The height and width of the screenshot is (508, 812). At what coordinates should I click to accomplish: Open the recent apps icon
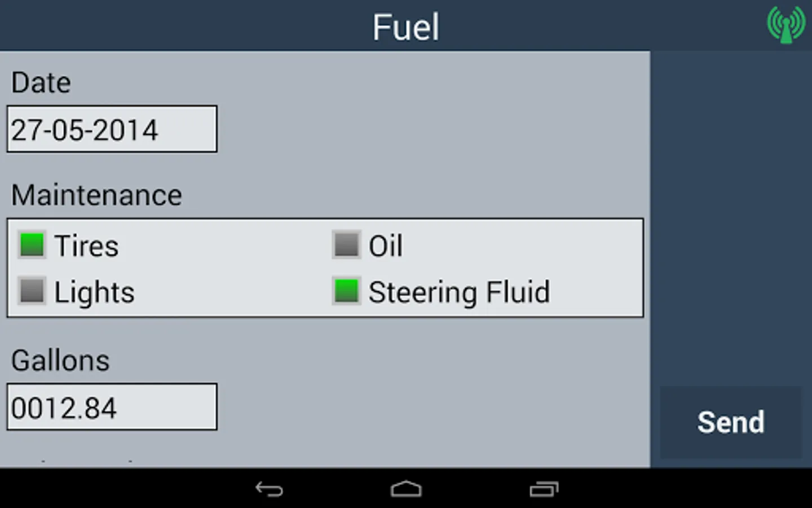[x=544, y=489]
